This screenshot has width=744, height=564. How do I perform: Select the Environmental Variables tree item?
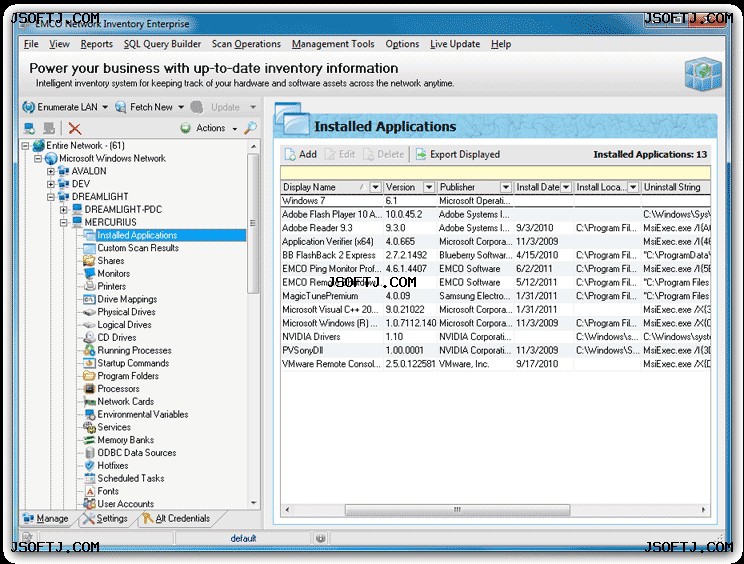142,414
